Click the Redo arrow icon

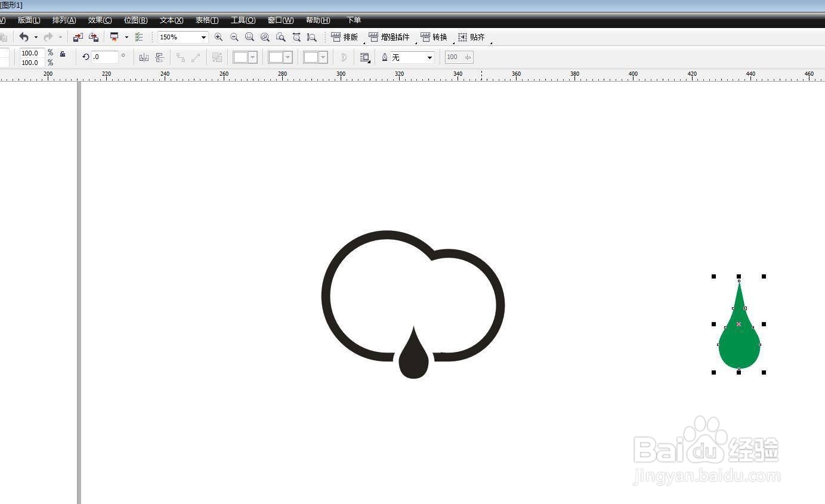click(x=48, y=37)
